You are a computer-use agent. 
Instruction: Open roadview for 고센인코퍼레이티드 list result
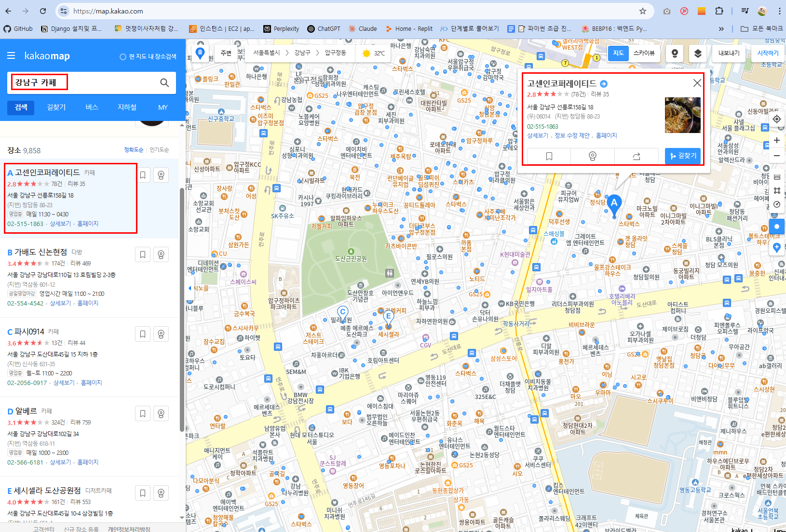coord(161,175)
